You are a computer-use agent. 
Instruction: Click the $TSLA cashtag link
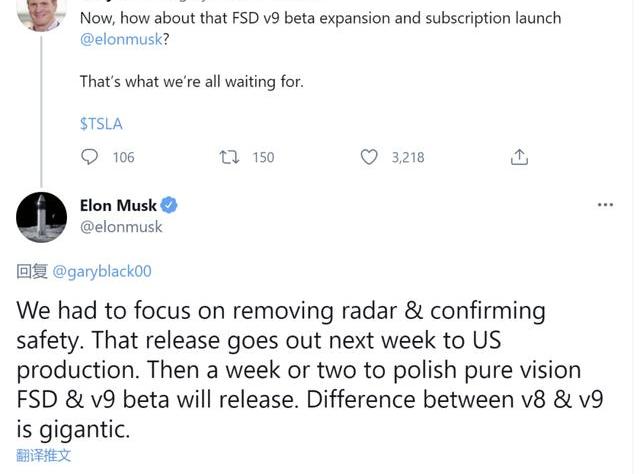101,124
